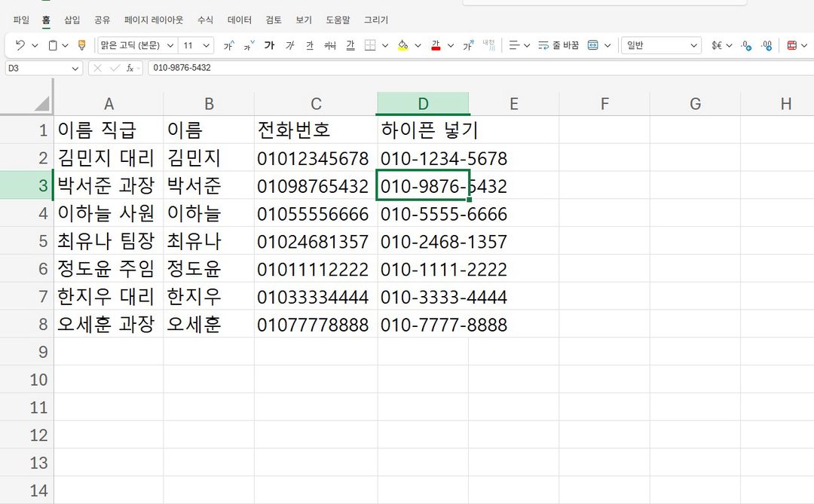The width and height of the screenshot is (814, 504).
Task: Switch to the 그리기 tab
Action: [x=376, y=20]
